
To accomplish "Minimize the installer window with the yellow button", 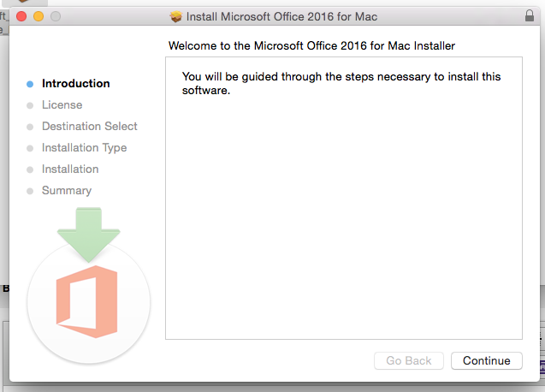I will coord(39,16).
